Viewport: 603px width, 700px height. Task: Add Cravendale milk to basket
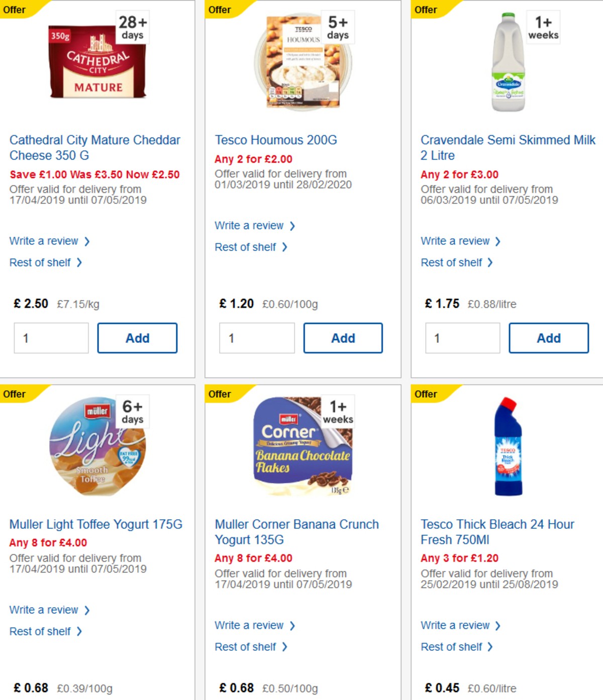coord(549,338)
